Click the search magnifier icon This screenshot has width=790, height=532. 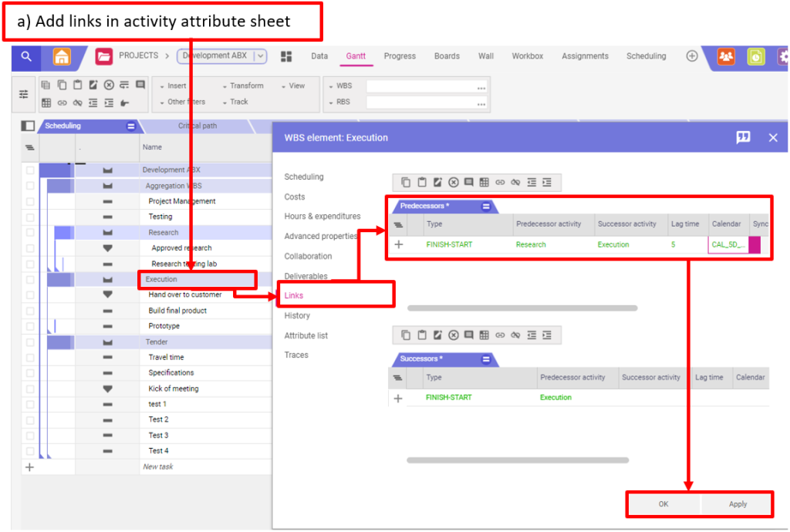coord(26,56)
